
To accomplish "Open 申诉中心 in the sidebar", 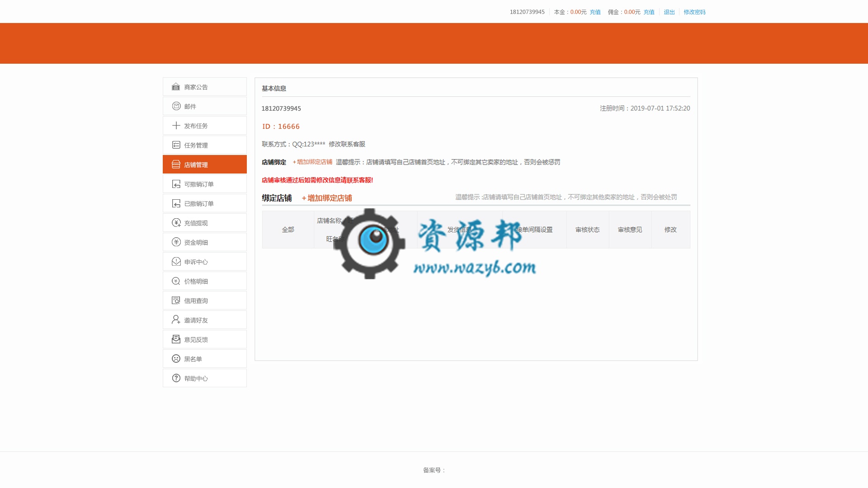I will click(205, 262).
